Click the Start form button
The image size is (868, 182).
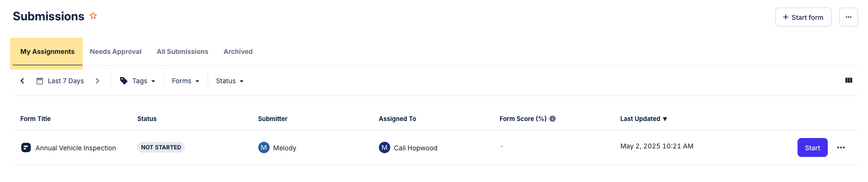tap(803, 17)
